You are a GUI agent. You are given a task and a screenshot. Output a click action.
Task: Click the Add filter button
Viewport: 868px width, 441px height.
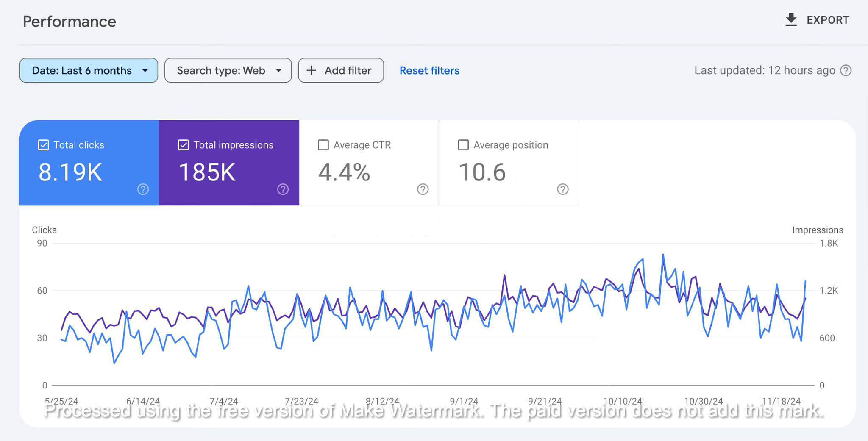[x=341, y=70]
